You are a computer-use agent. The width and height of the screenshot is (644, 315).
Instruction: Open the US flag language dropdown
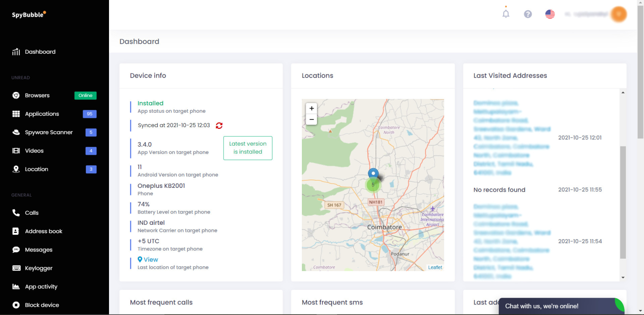[x=550, y=14]
